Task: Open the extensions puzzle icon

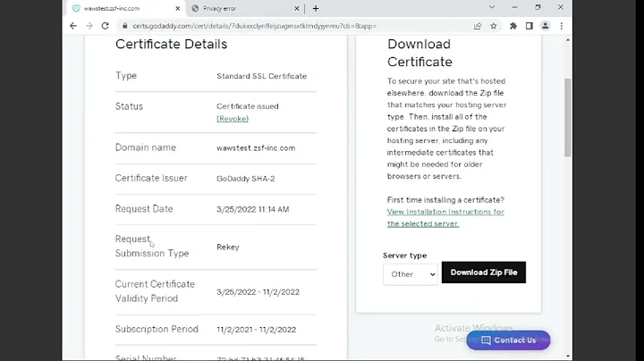Action: 513,26
